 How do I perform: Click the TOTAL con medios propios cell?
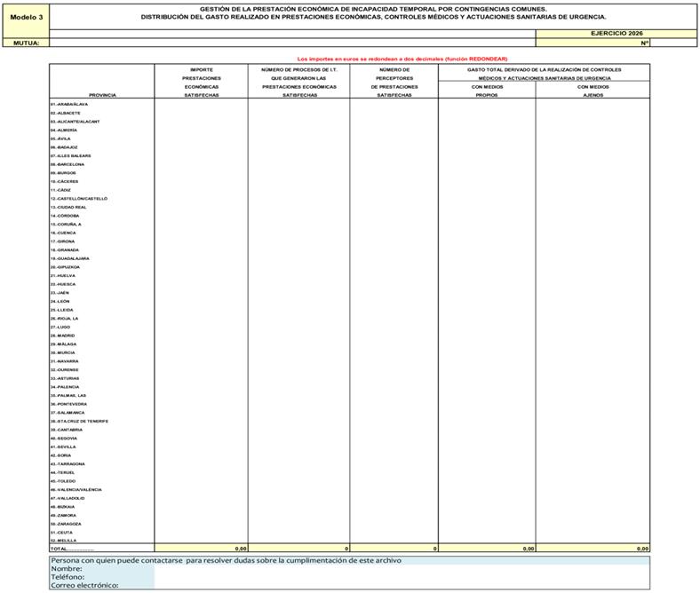click(487, 549)
